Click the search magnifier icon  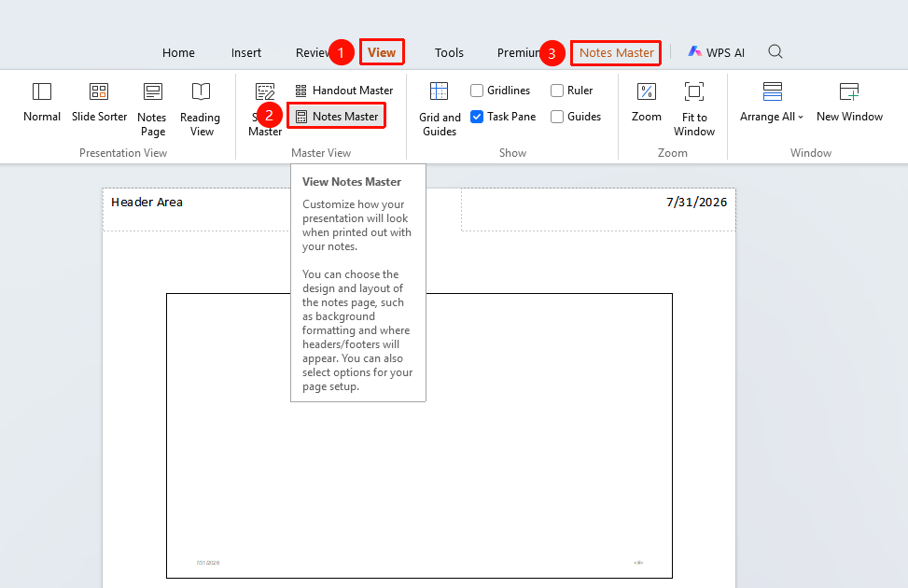pyautogui.click(x=775, y=52)
